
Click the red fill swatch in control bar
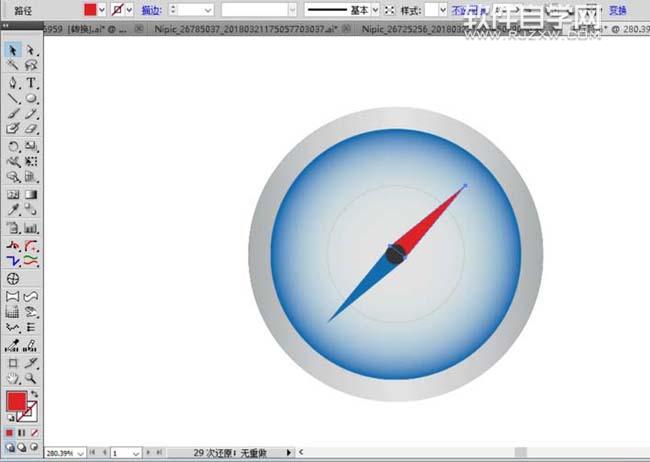pyautogui.click(x=90, y=10)
